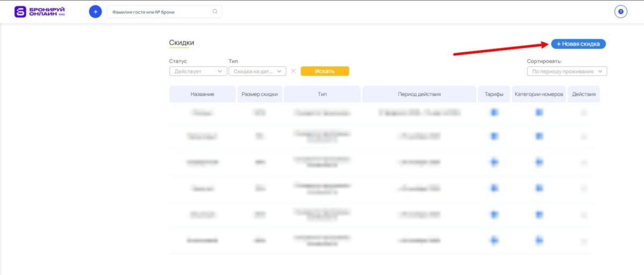Open the Тип filter dropdown
Screen dimensions: 644x275
[x=257, y=71]
